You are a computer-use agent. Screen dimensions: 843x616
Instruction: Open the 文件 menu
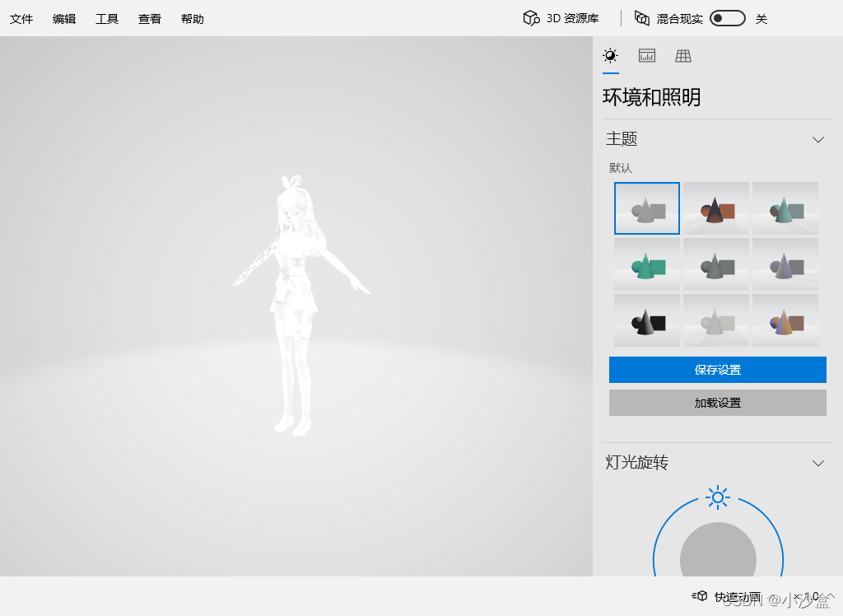click(x=21, y=19)
